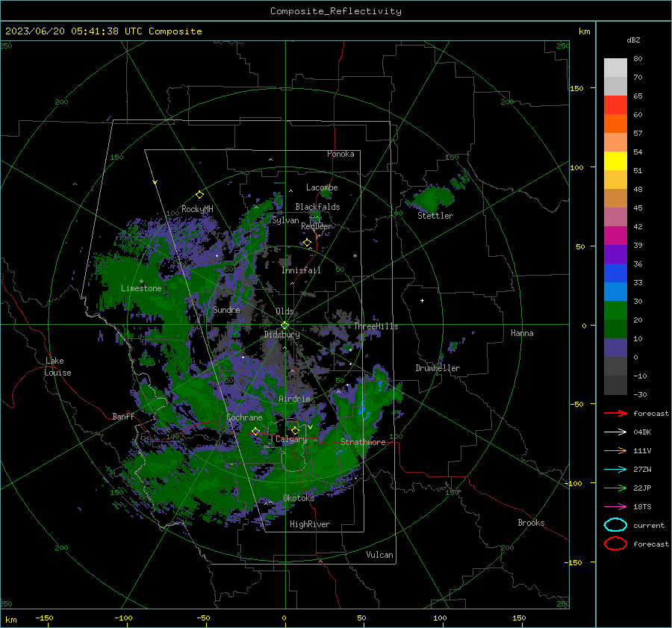Select the light gray 70-80 dBZ swatch
This screenshot has height=628, width=672.
click(615, 68)
